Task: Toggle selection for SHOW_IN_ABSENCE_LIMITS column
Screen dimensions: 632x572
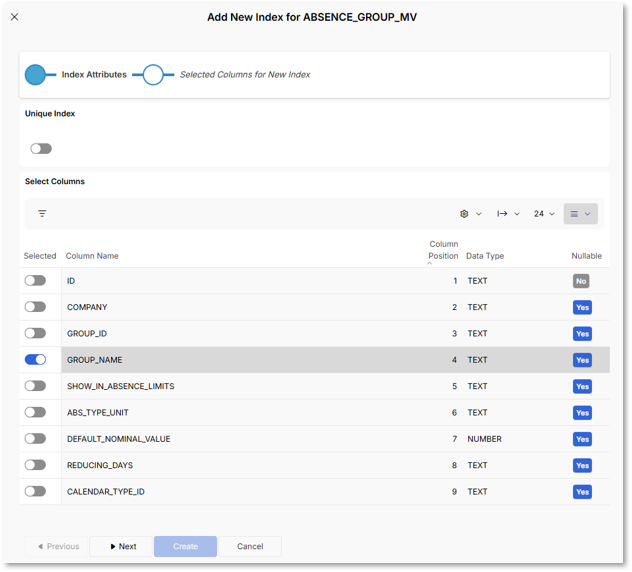Action: tap(35, 386)
